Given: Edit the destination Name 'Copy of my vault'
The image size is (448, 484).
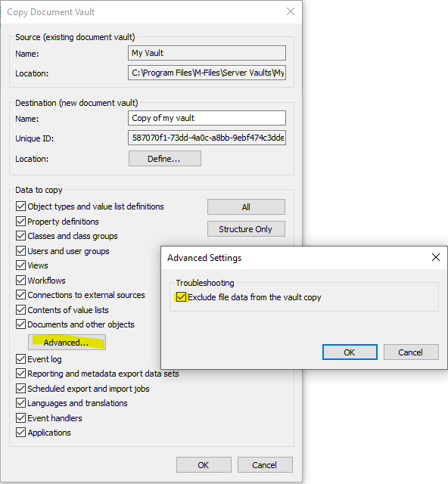Looking at the screenshot, I should 207,118.
